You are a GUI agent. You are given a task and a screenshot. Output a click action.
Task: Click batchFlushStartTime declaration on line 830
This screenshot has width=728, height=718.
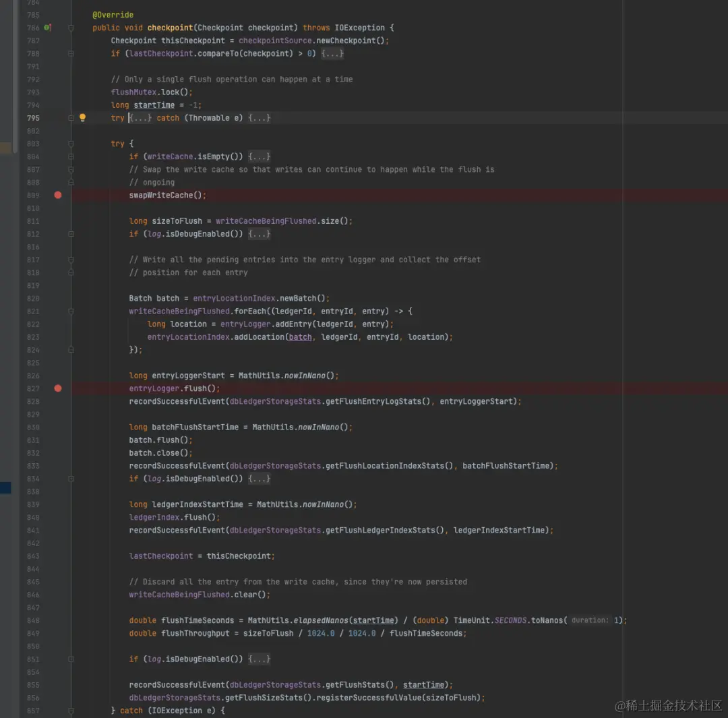[x=195, y=427]
